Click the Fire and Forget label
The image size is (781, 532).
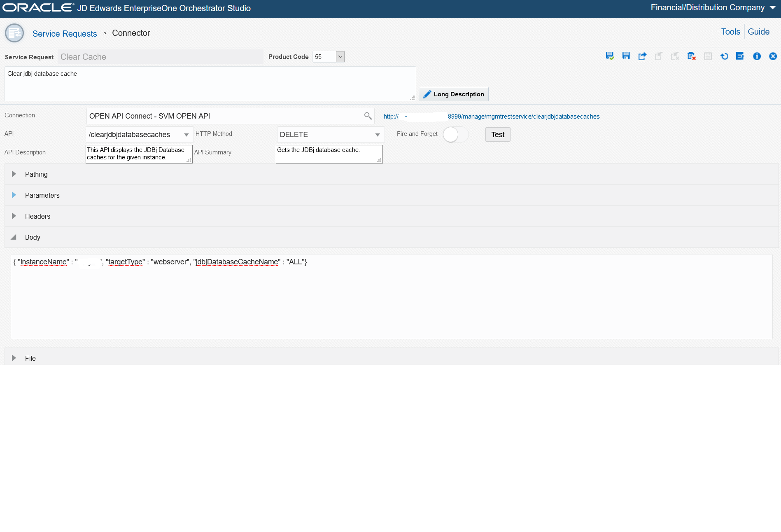click(x=417, y=134)
